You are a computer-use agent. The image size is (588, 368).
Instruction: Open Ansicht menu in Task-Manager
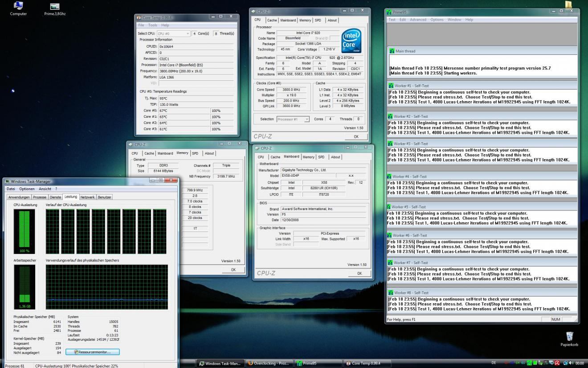coord(45,189)
